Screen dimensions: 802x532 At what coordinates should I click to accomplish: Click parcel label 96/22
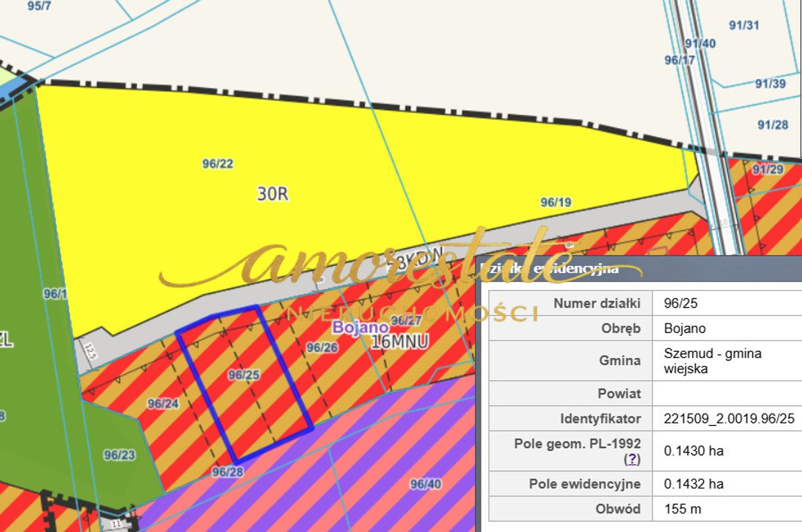point(218,163)
